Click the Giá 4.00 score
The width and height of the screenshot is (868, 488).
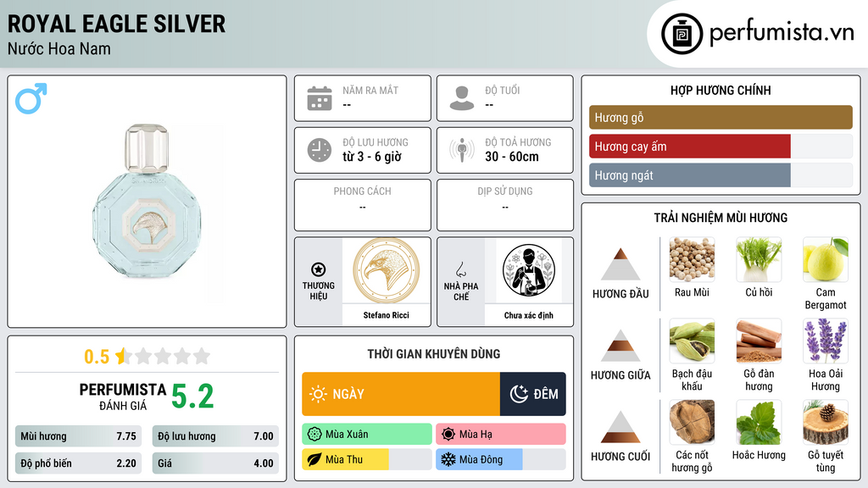click(215, 463)
